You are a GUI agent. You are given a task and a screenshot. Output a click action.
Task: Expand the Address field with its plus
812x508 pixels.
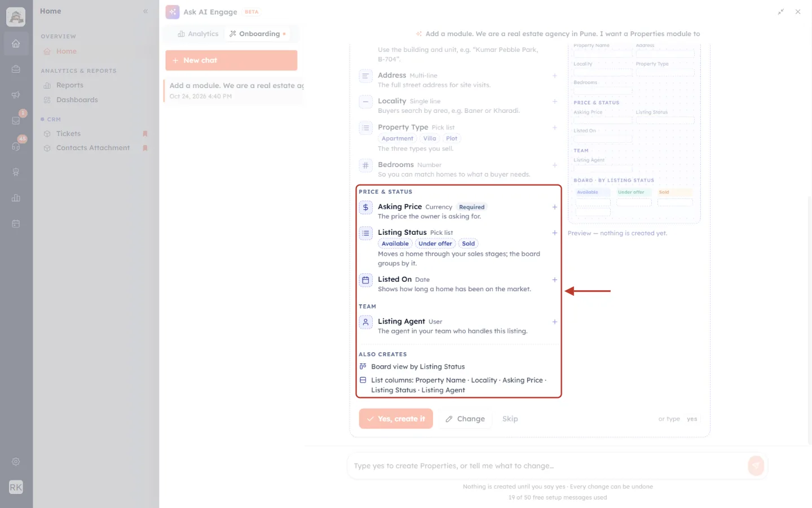(555, 76)
